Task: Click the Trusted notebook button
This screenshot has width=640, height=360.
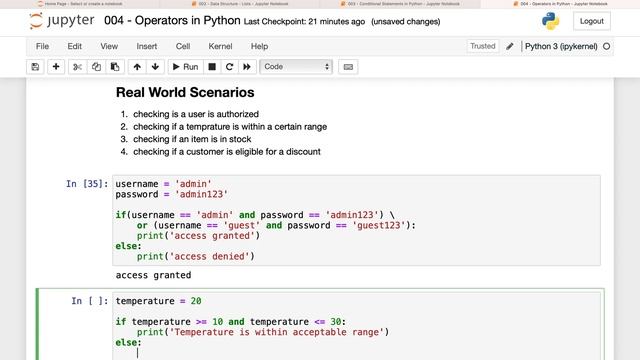Action: coord(482,46)
